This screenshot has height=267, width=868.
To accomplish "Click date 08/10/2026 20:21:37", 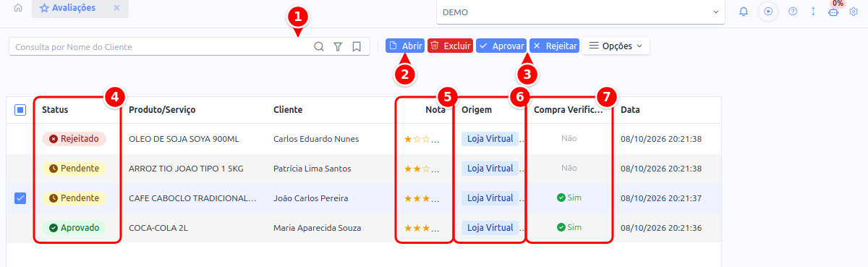I will (662, 198).
